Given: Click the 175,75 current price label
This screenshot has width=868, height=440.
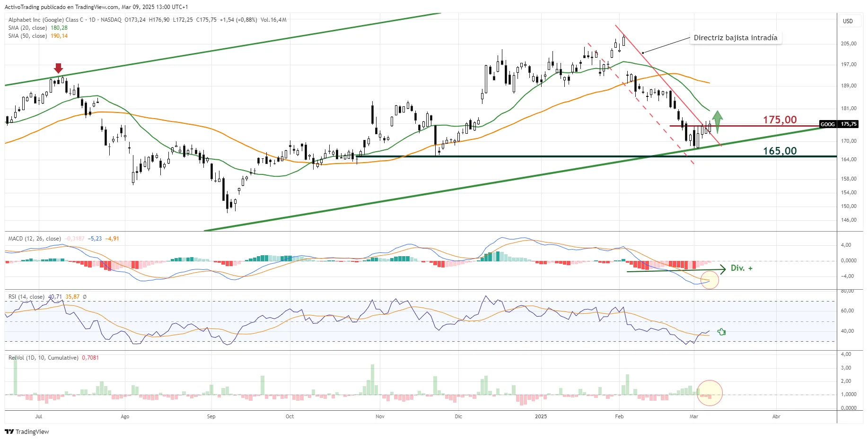Looking at the screenshot, I should click(x=849, y=124).
